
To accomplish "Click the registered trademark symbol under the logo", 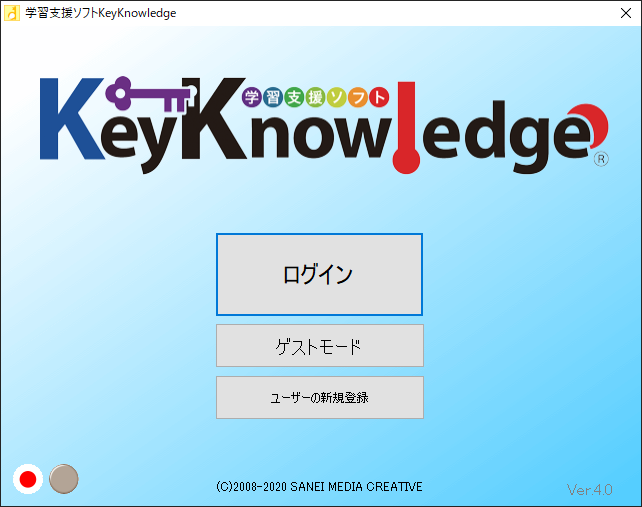I will [601, 158].
